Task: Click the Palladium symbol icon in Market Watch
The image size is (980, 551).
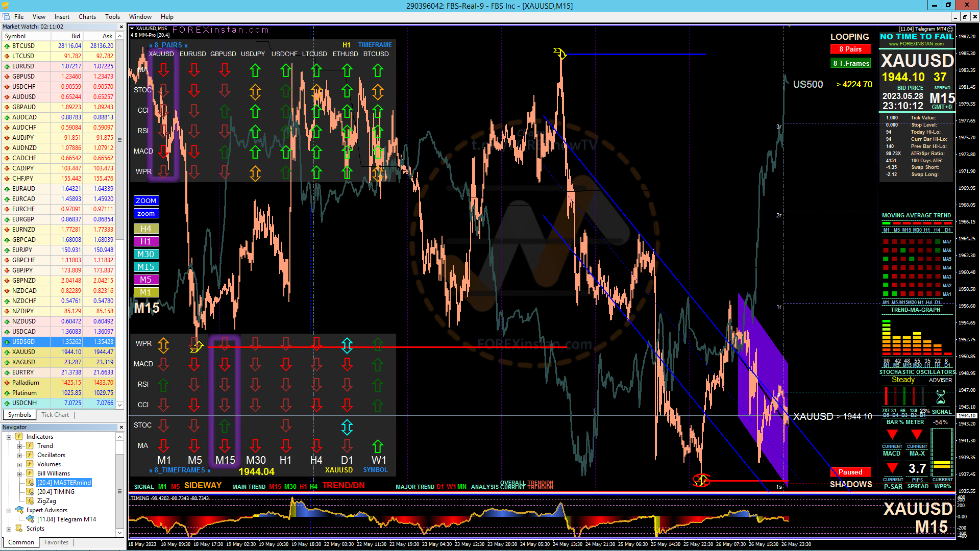Action: tap(7, 383)
